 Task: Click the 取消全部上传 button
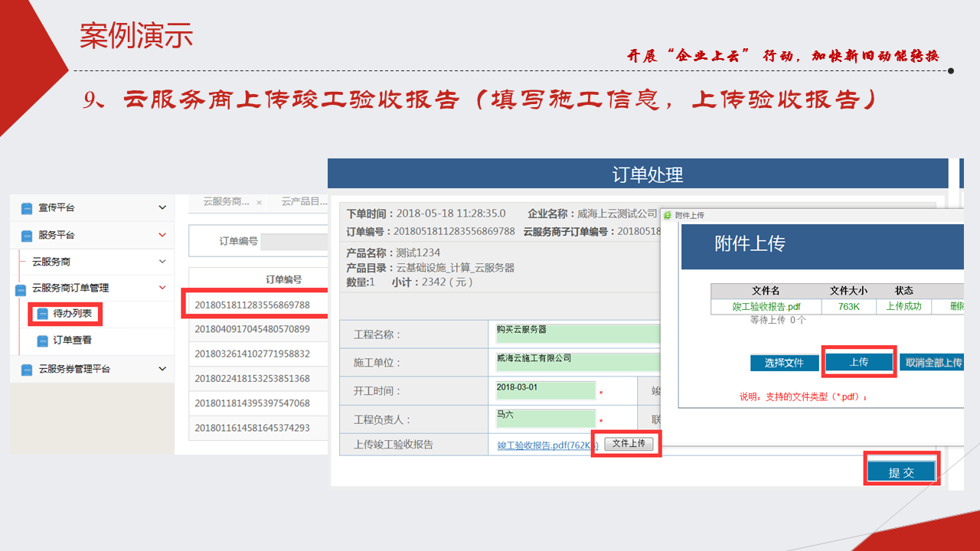[931, 363]
